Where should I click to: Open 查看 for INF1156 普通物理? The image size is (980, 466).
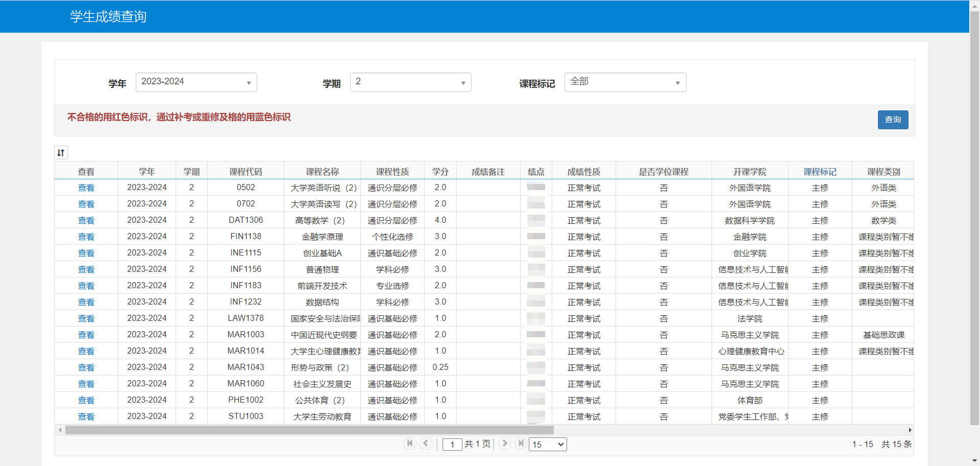(x=86, y=269)
